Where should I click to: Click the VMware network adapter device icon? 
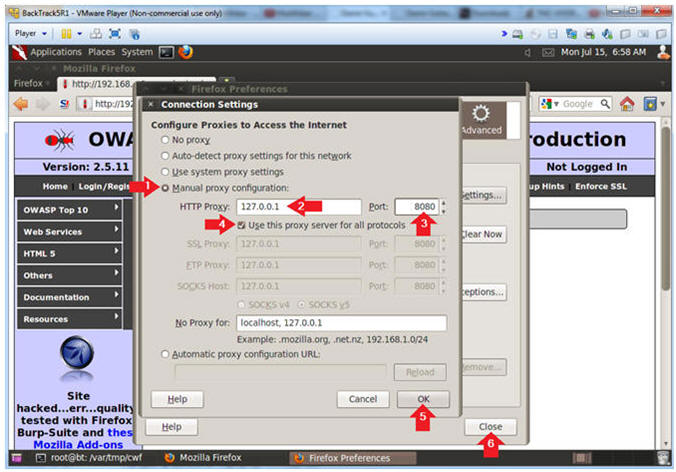pos(571,34)
